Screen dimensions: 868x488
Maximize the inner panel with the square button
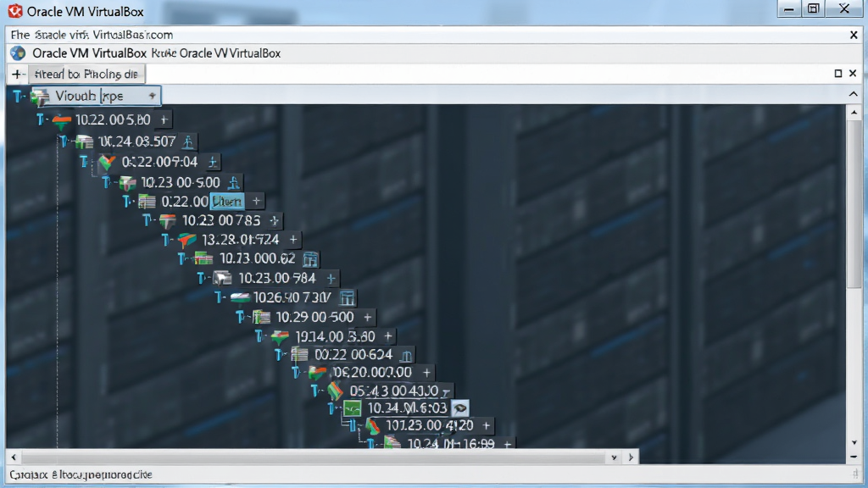[838, 73]
